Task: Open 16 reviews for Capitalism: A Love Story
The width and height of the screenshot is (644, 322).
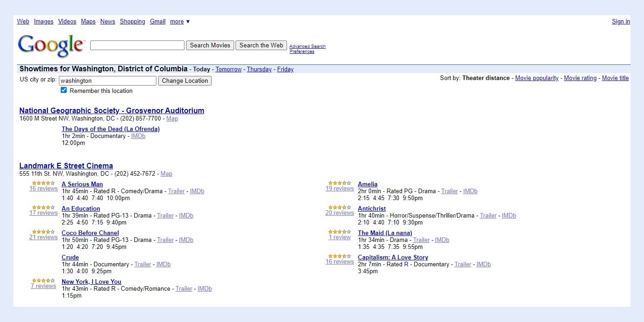Action: pos(339,262)
